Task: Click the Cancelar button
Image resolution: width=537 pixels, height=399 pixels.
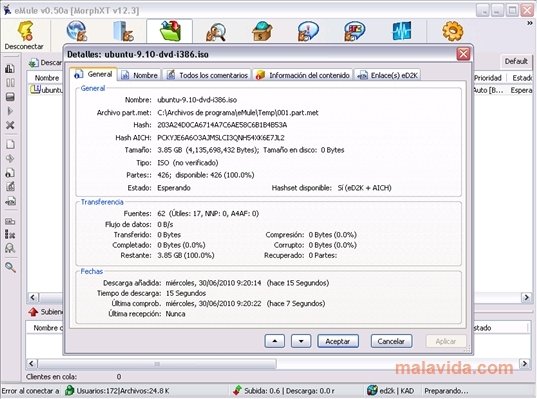Action: (x=391, y=341)
